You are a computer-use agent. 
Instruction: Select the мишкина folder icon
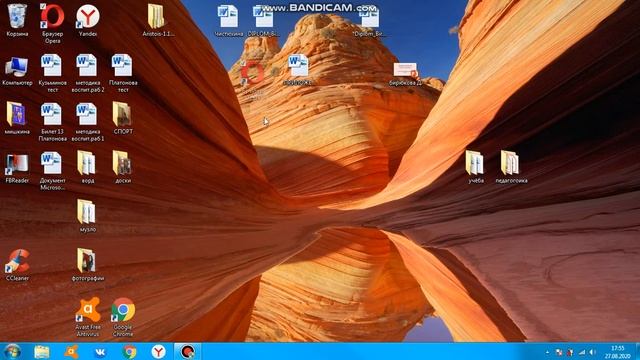[17, 118]
